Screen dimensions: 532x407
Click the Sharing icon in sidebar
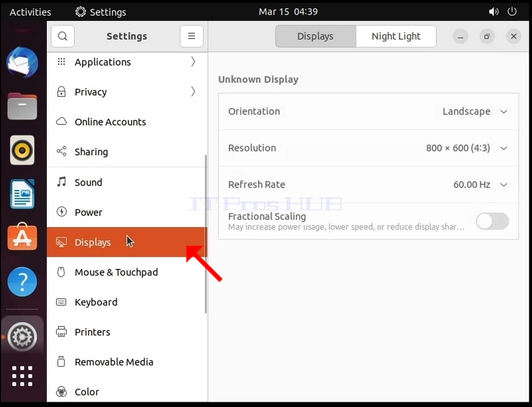tap(62, 151)
